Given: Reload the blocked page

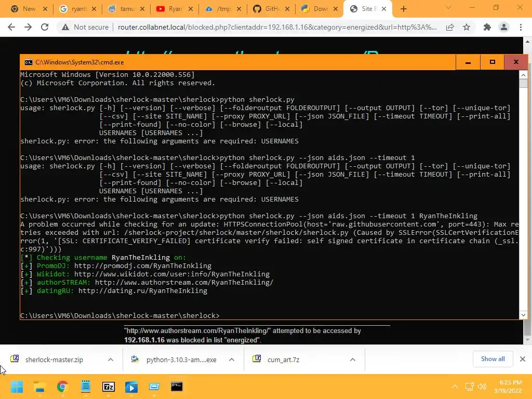Looking at the screenshot, I should (x=45, y=27).
